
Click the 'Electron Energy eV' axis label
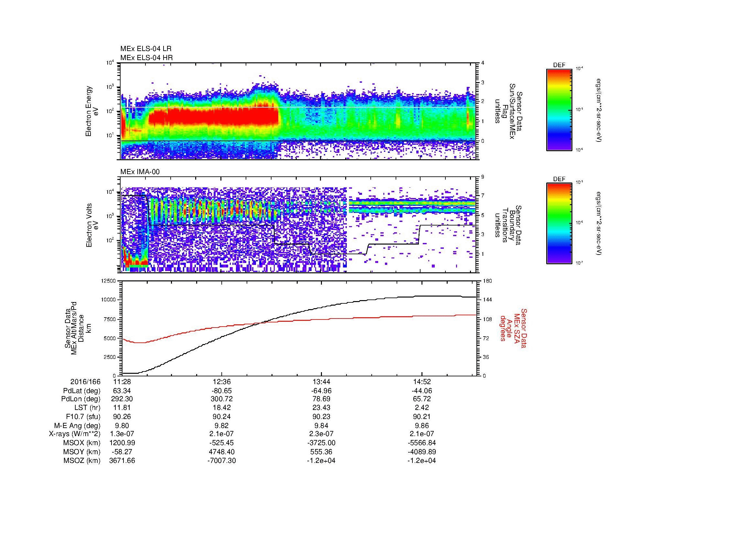coord(92,111)
